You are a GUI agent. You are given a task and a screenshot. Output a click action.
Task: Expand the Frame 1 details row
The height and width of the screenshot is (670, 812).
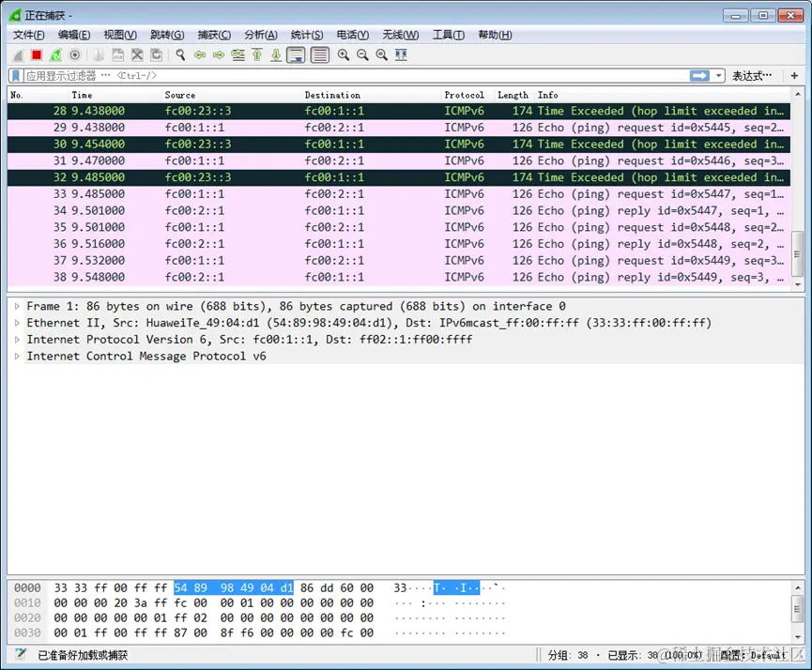[x=17, y=307]
